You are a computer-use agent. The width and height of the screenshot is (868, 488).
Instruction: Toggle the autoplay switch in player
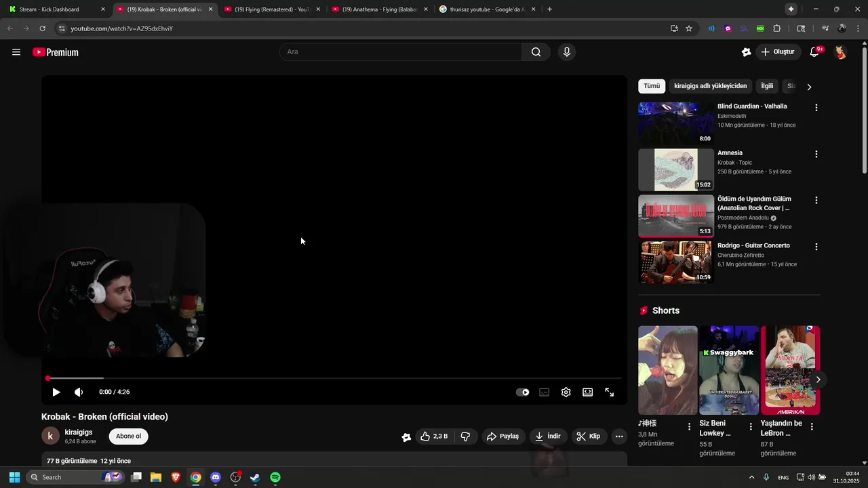pyautogui.click(x=522, y=392)
